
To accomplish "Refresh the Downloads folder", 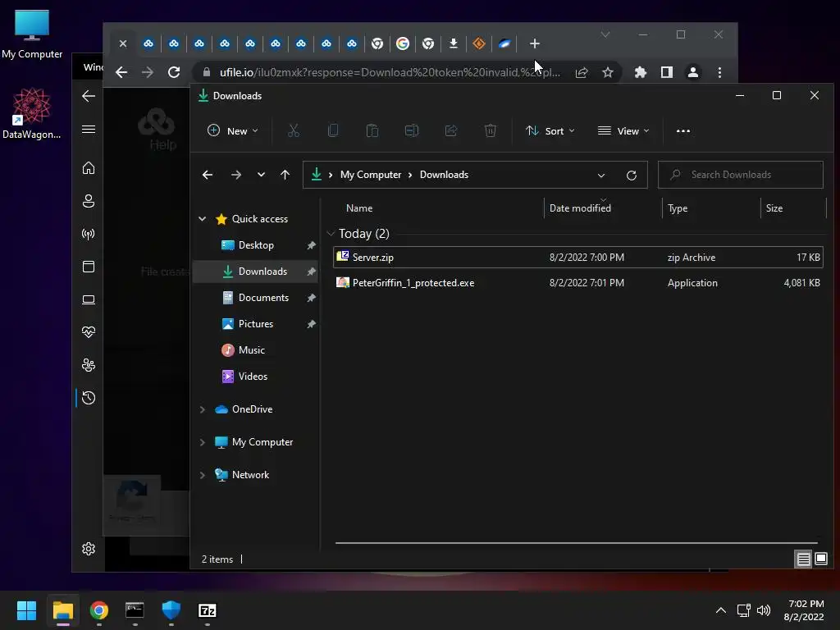I will point(632,176).
